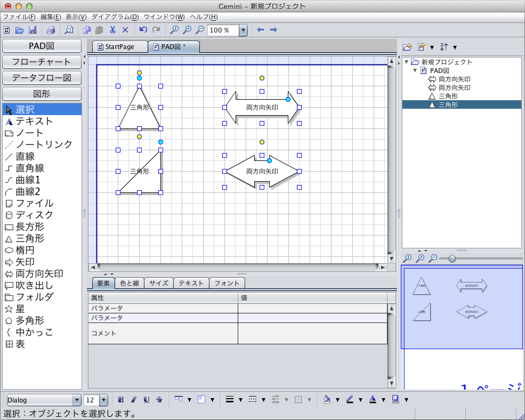Switch to the フォント tab
This screenshot has height=420, width=525.
tap(227, 284)
